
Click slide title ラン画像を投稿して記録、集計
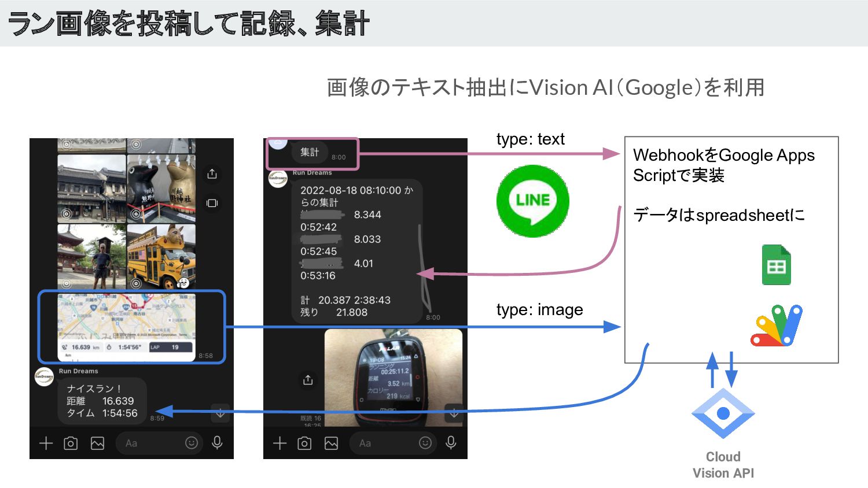(188, 24)
